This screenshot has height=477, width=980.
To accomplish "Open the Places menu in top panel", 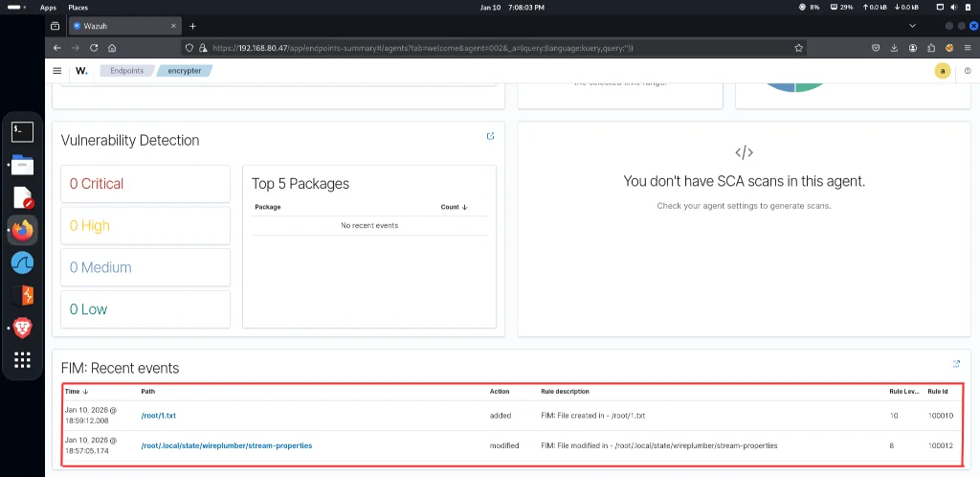I will [x=78, y=8].
